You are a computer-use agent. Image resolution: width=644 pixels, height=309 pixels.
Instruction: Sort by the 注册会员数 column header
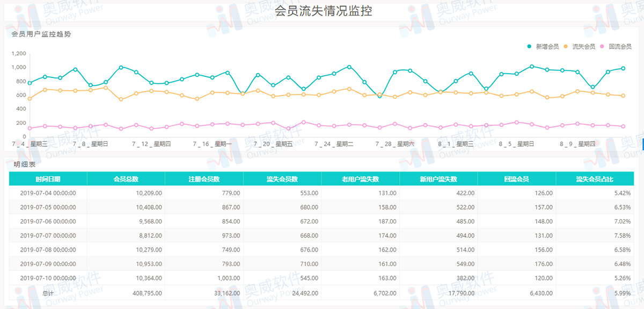204,179
